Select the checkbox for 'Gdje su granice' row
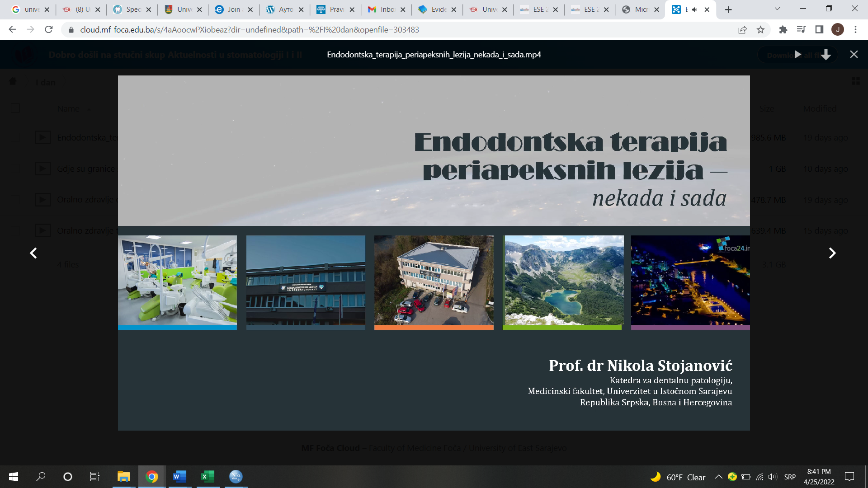This screenshot has height=488, width=868. coord(15,169)
